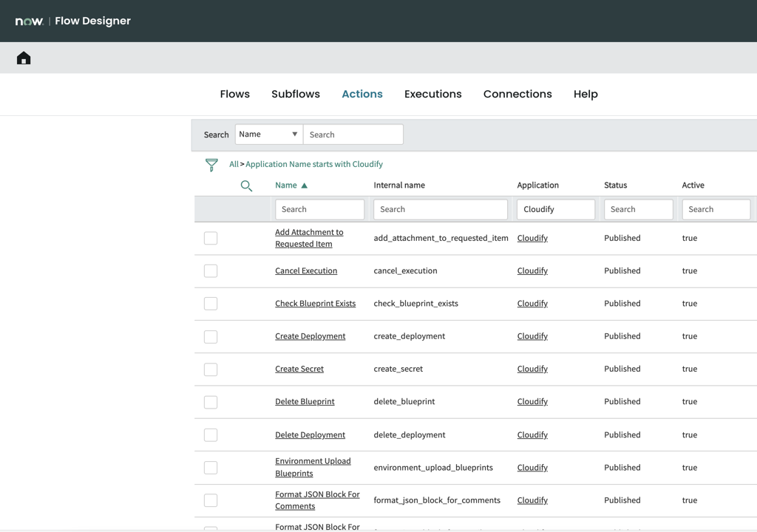Open the Delete Deployment action link
The image size is (757, 532).
(310, 435)
